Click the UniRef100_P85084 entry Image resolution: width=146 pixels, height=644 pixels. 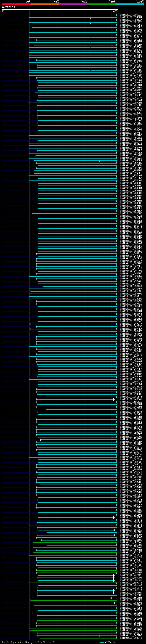coord(131,404)
